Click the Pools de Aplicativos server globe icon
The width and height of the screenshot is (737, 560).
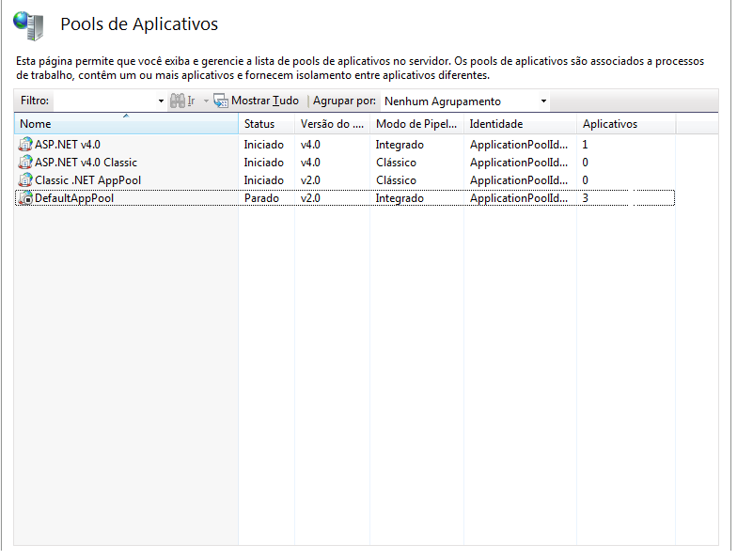pyautogui.click(x=28, y=26)
